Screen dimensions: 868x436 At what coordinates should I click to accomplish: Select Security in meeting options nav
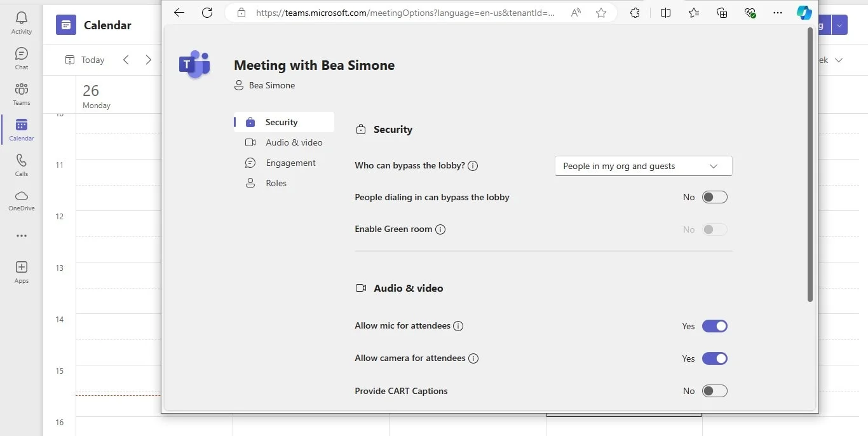(x=284, y=122)
